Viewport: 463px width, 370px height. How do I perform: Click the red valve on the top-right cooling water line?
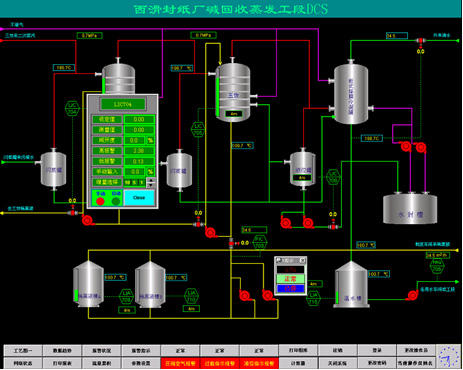(421, 41)
